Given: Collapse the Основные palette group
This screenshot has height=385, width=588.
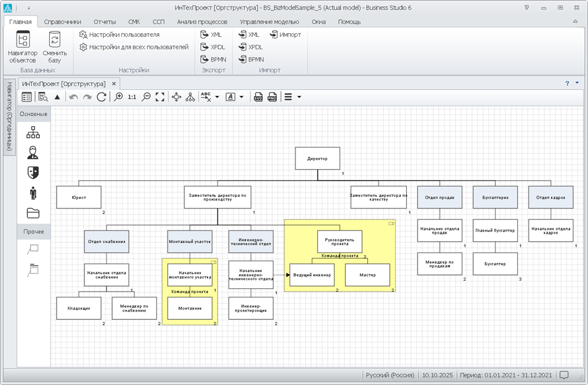Looking at the screenshot, I should click(34, 114).
